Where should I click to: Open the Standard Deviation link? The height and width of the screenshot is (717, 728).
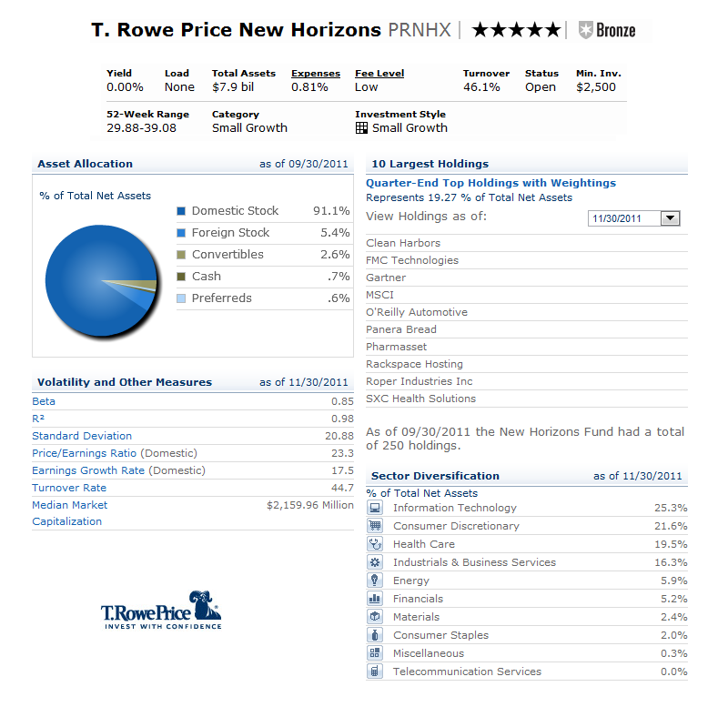click(82, 436)
